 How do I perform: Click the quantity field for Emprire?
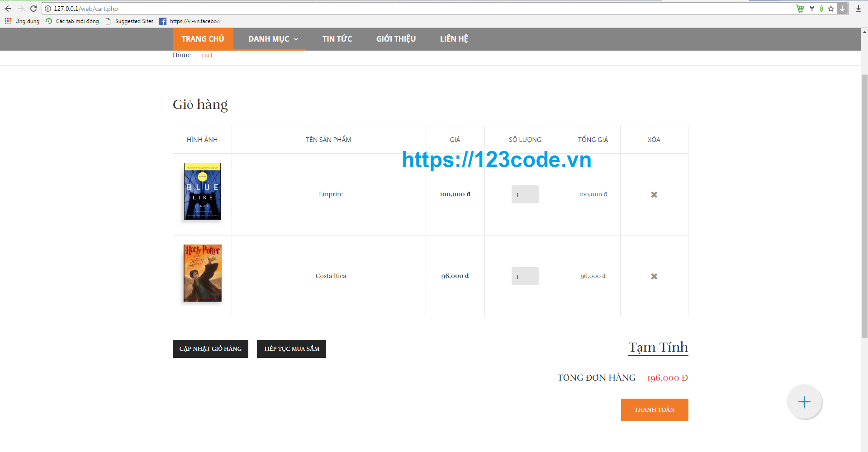[x=525, y=194]
